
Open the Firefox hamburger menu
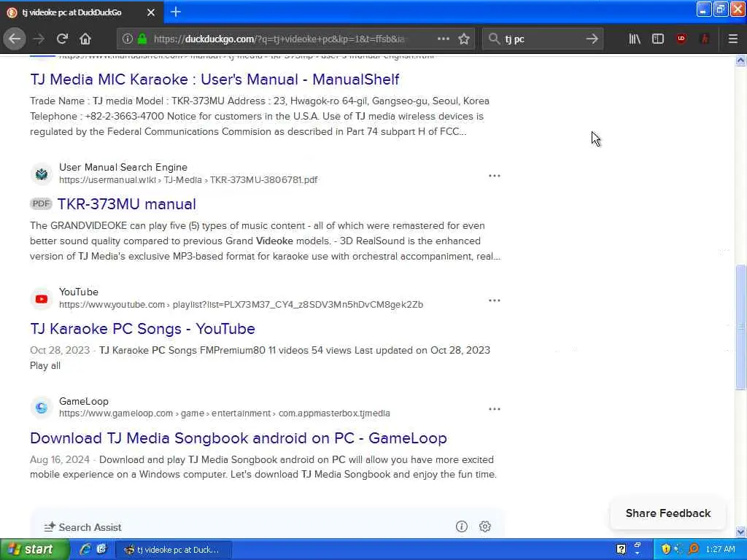(x=732, y=39)
